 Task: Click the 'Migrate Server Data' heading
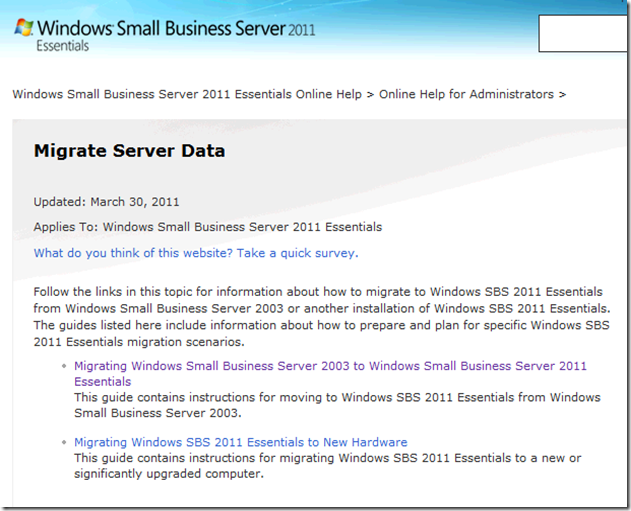point(129,152)
